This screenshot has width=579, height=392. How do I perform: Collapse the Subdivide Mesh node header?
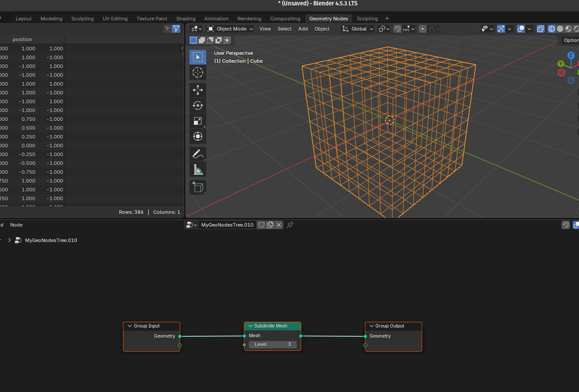[250, 326]
